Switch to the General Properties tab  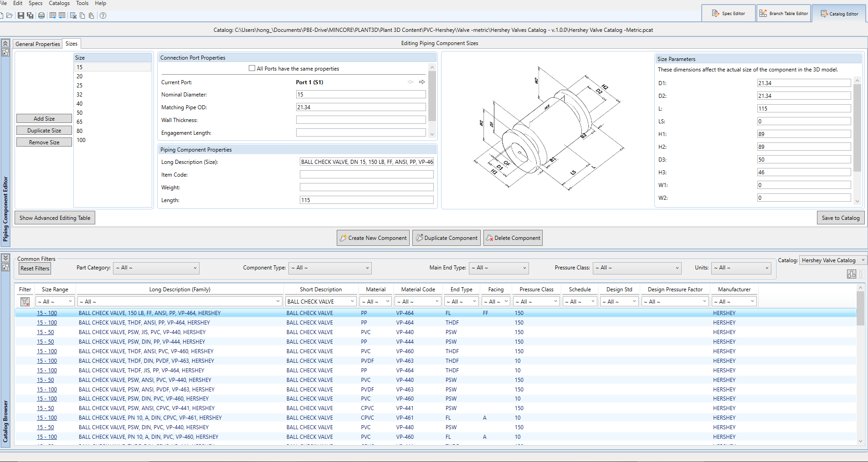coord(38,44)
